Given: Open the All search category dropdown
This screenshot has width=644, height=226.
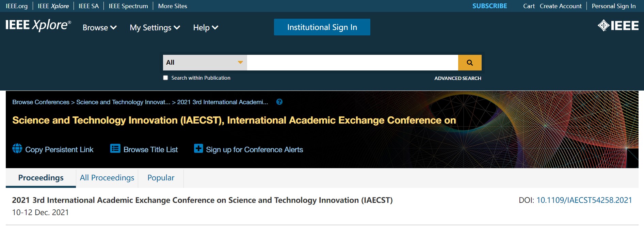Looking at the screenshot, I should (x=205, y=63).
